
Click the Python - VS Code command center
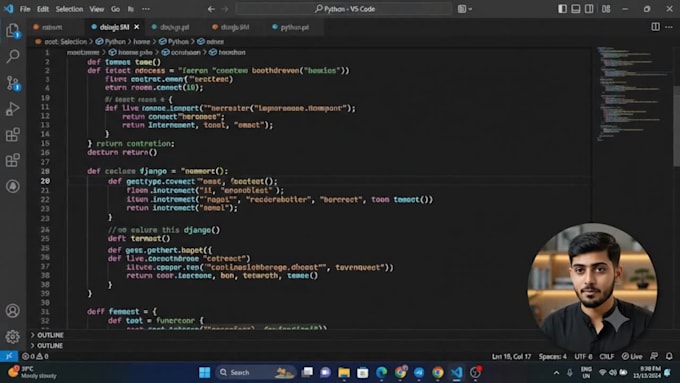[344, 9]
